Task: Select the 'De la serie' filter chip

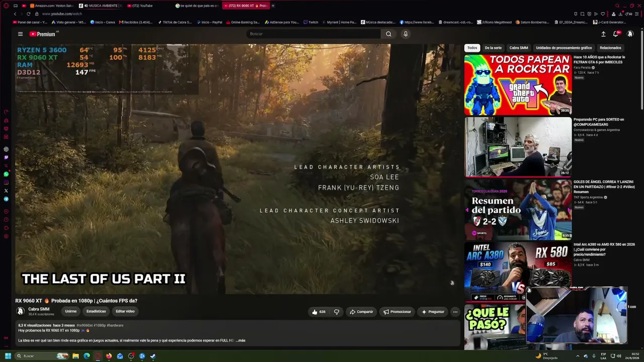Action: point(493,48)
